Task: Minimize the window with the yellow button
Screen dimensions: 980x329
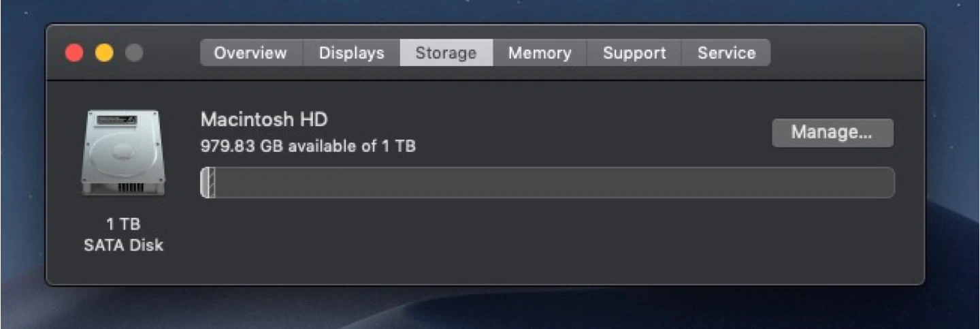Action: (104, 53)
